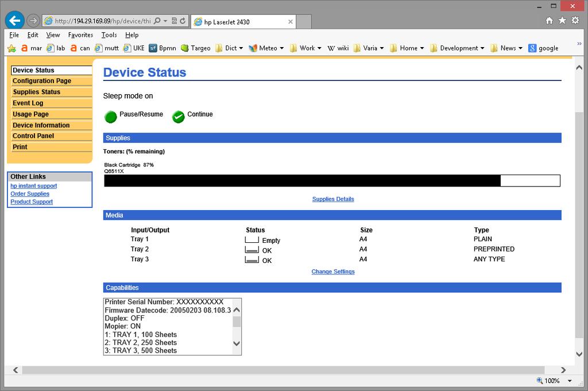Click the green Continue checkmark icon

tap(179, 117)
